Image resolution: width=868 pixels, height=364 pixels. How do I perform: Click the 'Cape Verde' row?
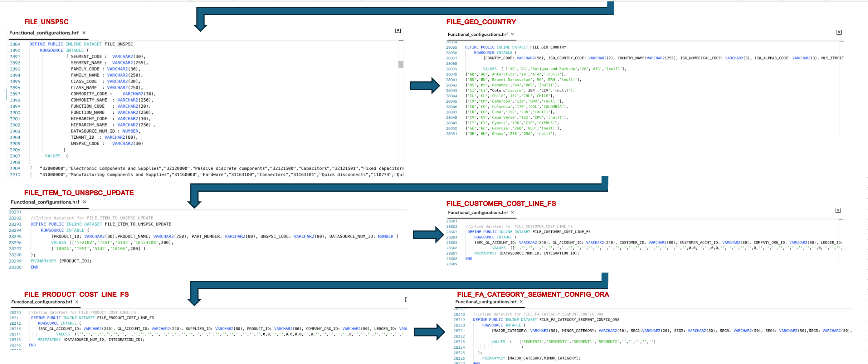pos(517,117)
